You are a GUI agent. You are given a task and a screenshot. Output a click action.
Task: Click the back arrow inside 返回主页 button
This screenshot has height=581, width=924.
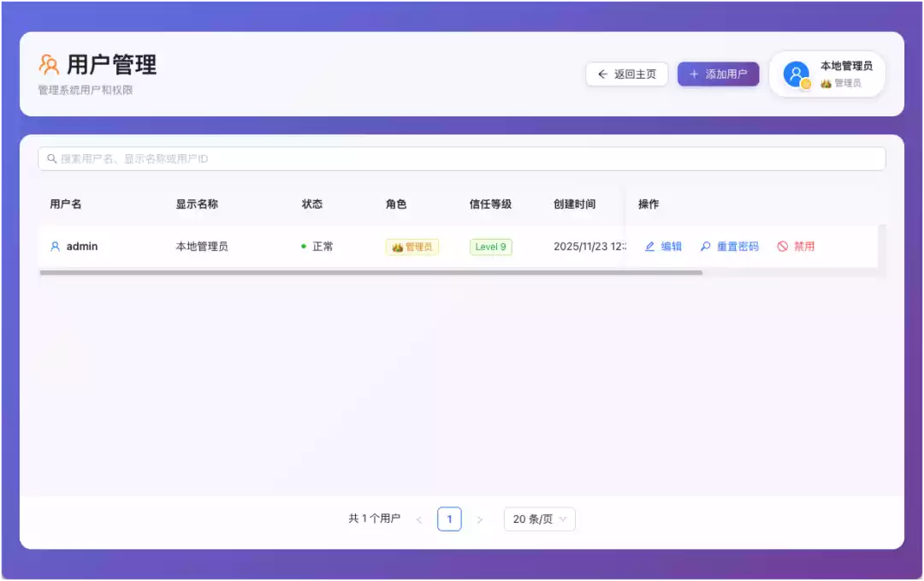coord(601,74)
